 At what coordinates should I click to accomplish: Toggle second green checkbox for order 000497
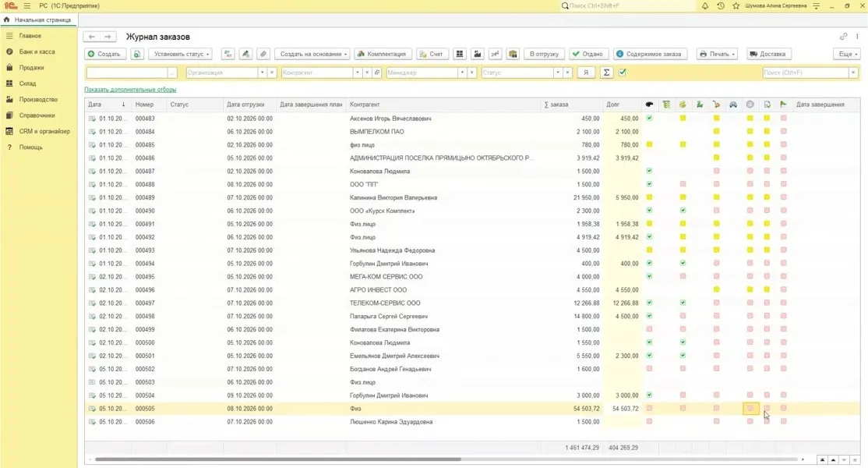(x=683, y=303)
